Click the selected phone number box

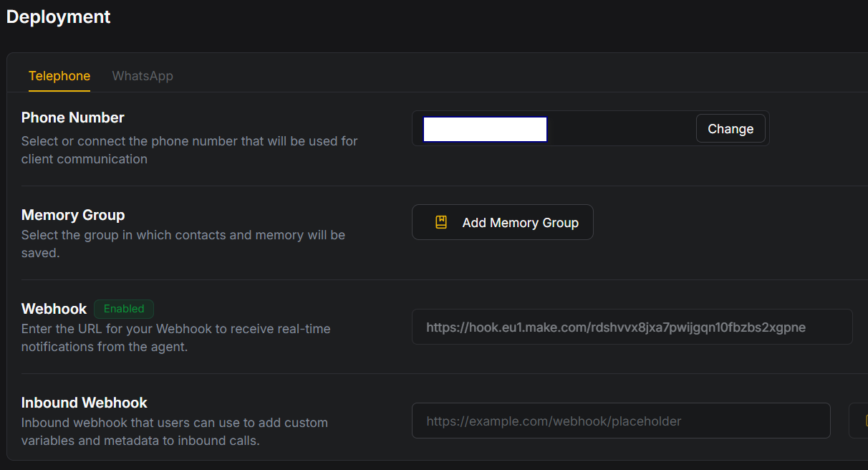[x=485, y=129]
